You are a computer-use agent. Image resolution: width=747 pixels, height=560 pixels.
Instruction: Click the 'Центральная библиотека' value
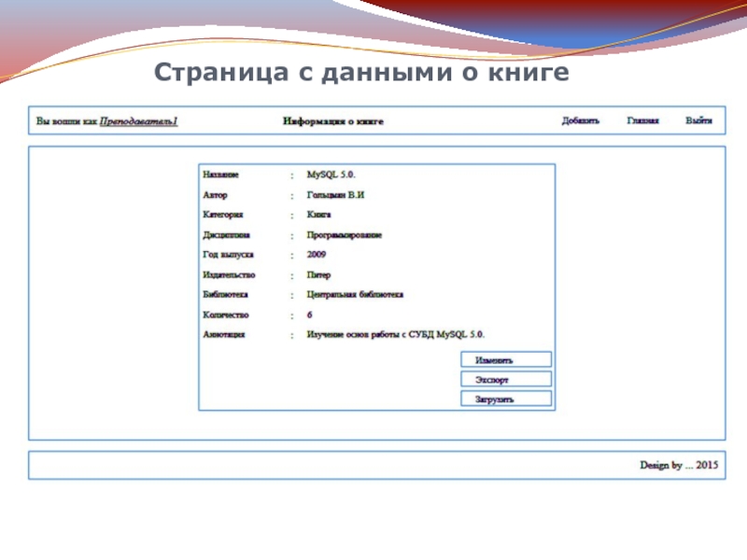pos(355,295)
